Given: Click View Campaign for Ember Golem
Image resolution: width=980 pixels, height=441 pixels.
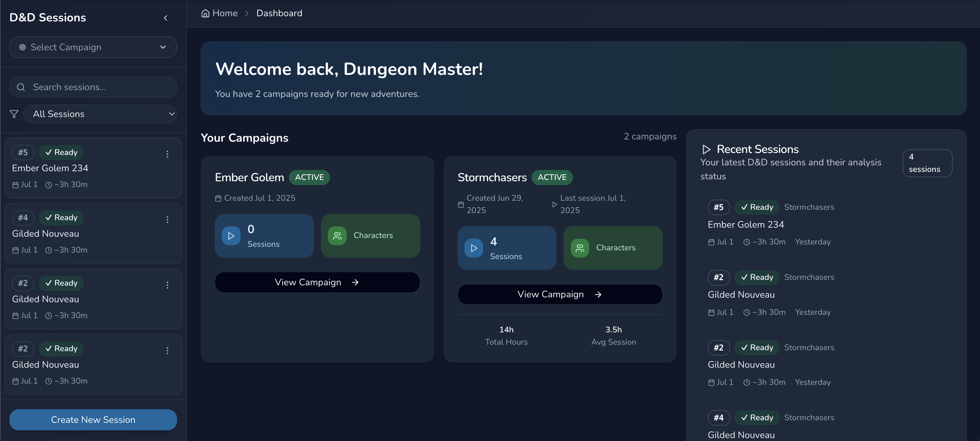Looking at the screenshot, I should click(x=317, y=282).
